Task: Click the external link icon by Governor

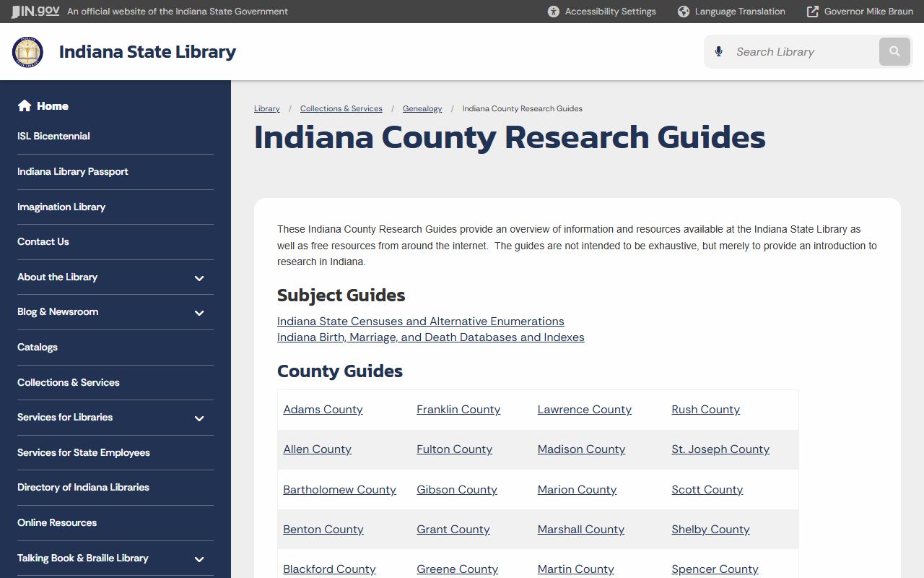Action: (813, 12)
